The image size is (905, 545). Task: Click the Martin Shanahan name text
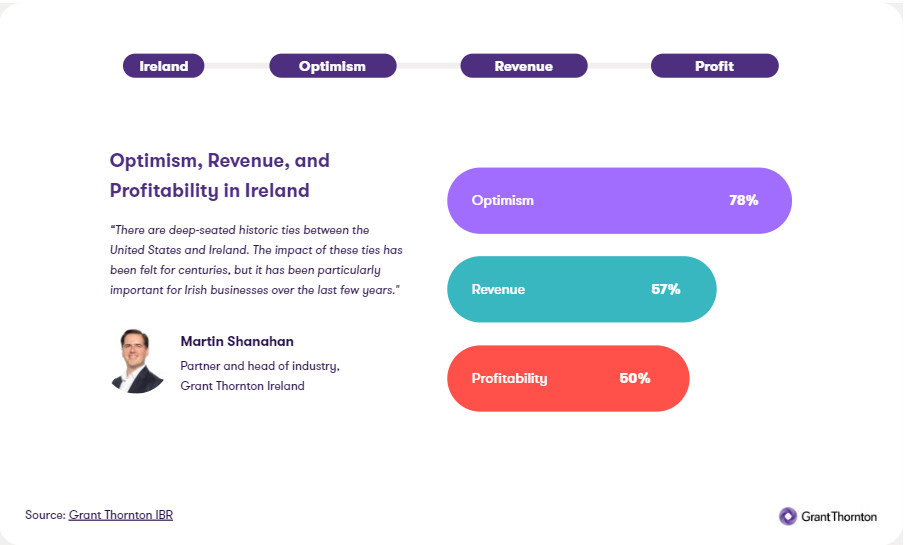[x=237, y=341]
